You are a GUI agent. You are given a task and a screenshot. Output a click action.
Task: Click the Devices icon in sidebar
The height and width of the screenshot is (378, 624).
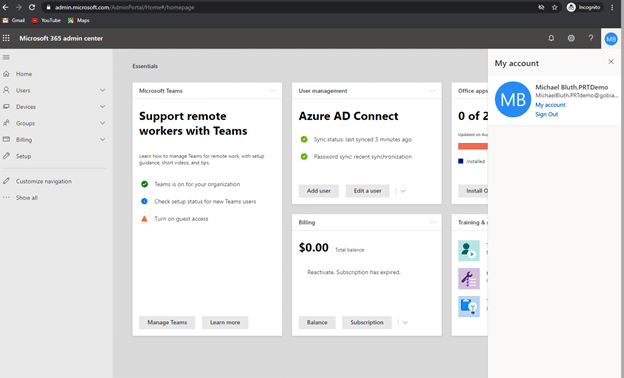pyautogui.click(x=6, y=107)
